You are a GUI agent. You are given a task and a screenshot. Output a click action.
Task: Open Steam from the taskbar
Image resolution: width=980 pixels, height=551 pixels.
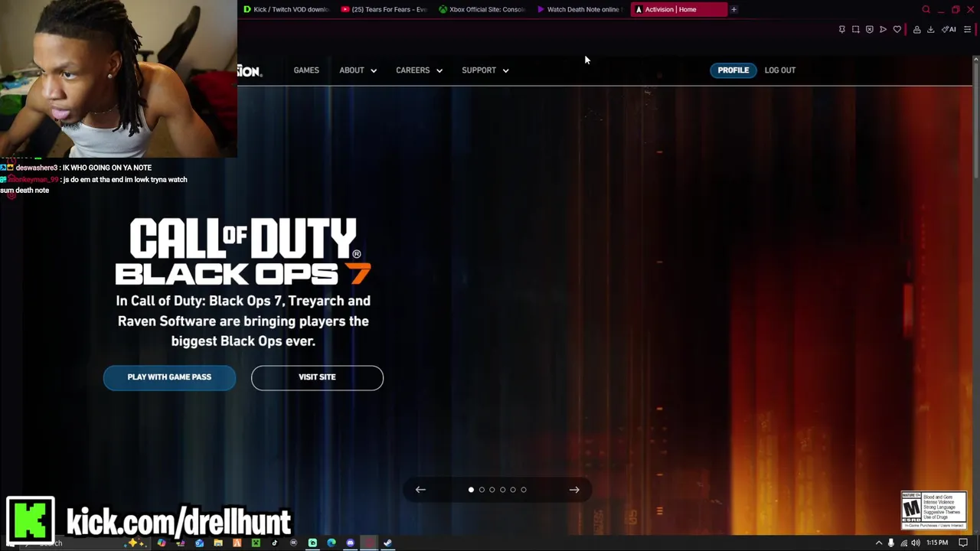tap(388, 543)
